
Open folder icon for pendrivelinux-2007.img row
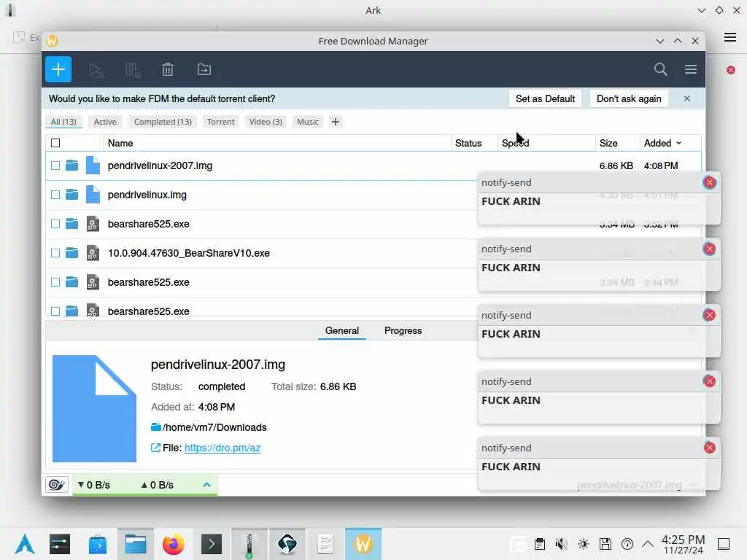tap(72, 166)
